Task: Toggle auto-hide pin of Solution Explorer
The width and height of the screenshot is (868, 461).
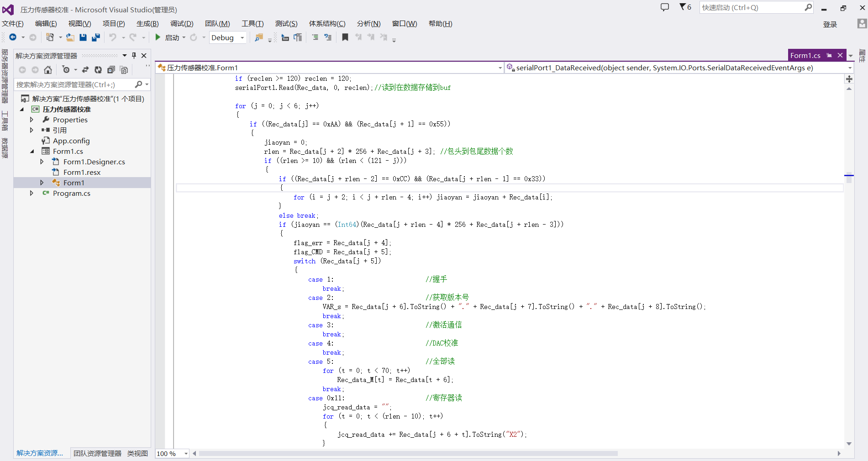Action: tap(134, 56)
